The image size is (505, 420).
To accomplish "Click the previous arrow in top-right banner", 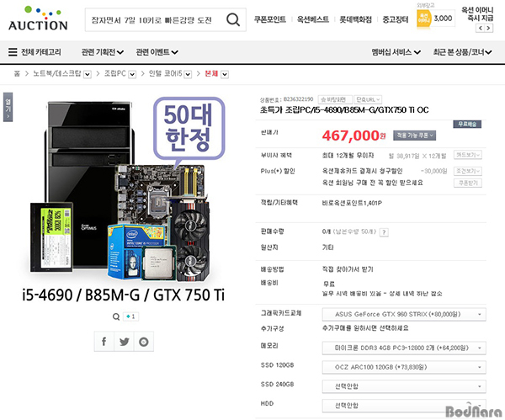I will (x=481, y=29).
